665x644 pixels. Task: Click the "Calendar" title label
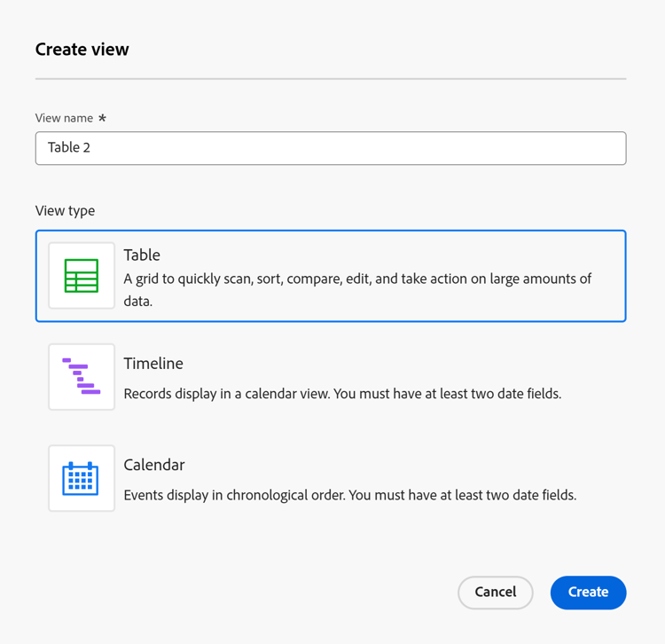click(x=154, y=465)
